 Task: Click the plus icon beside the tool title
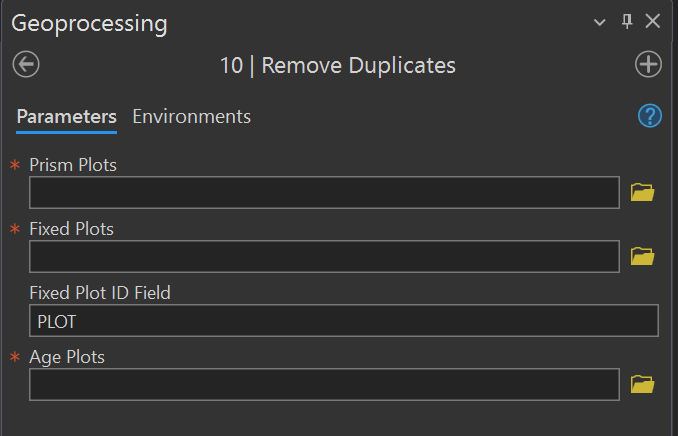(x=649, y=65)
